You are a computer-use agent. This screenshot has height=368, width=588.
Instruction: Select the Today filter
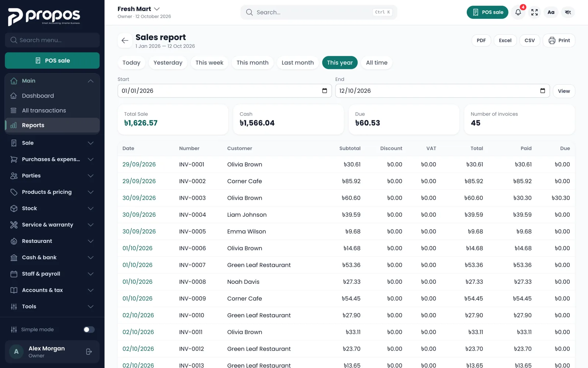tap(131, 63)
